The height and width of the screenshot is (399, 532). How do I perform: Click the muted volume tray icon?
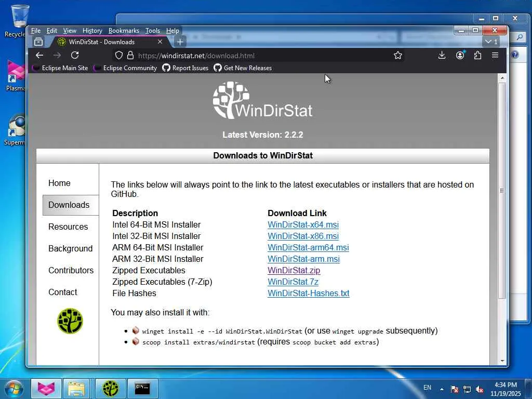pos(480,389)
